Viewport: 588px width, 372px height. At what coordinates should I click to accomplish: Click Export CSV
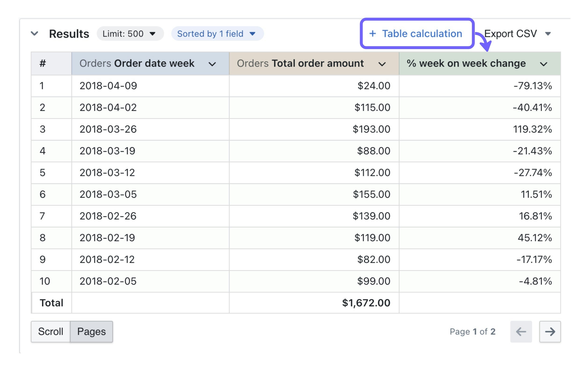(510, 34)
